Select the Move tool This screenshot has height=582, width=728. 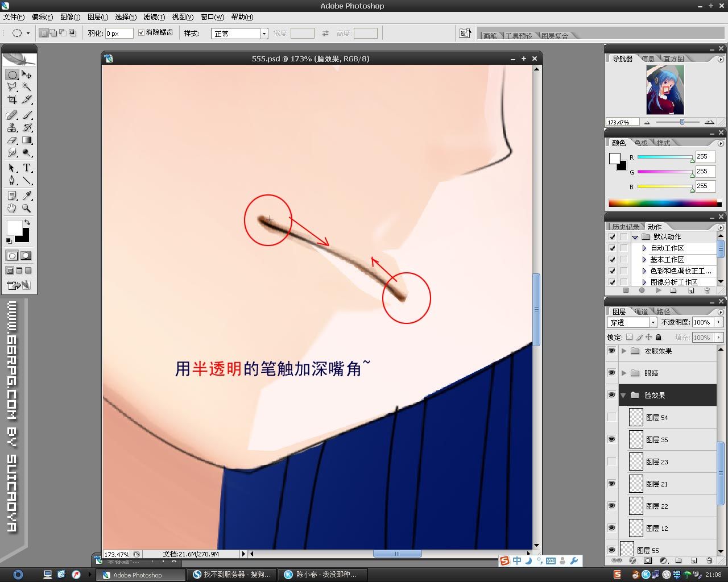pos(27,74)
